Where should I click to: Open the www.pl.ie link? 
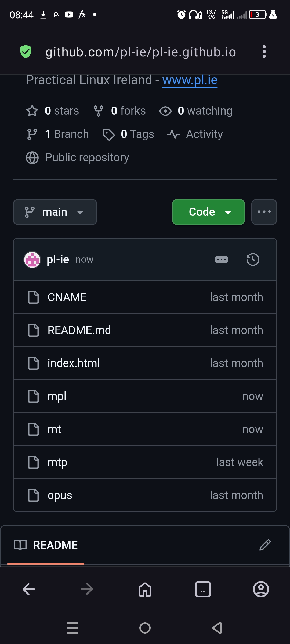point(190,80)
